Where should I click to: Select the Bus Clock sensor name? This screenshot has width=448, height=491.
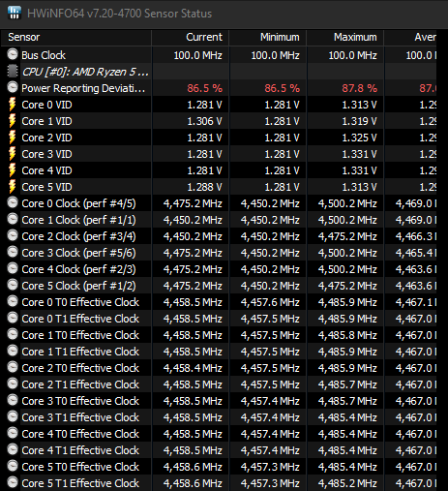[44, 55]
